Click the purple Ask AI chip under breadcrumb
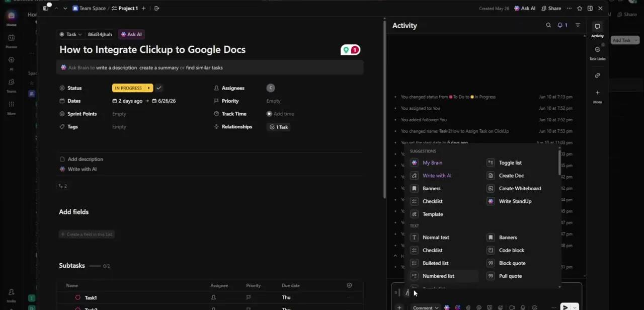Image resolution: width=644 pixels, height=310 pixels. pos(131,34)
